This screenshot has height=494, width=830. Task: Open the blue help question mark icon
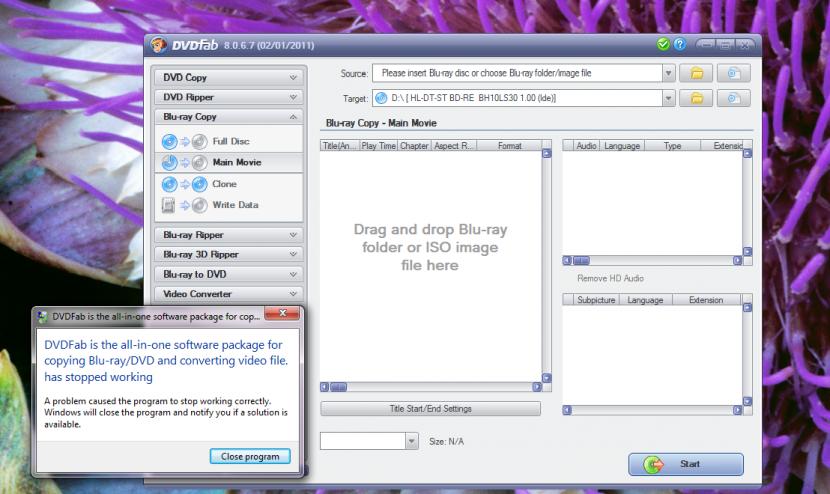(x=680, y=44)
